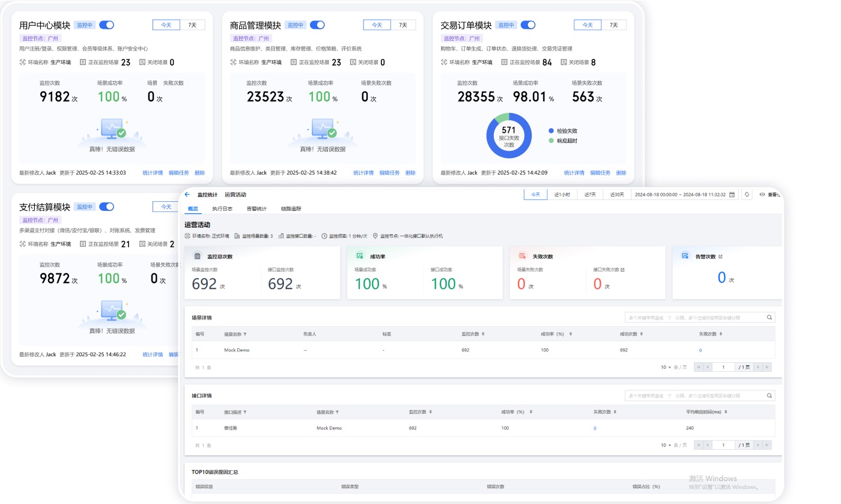The height and width of the screenshot is (504, 841).
Task: Click the search icon in 场景详情
Action: 769,317
